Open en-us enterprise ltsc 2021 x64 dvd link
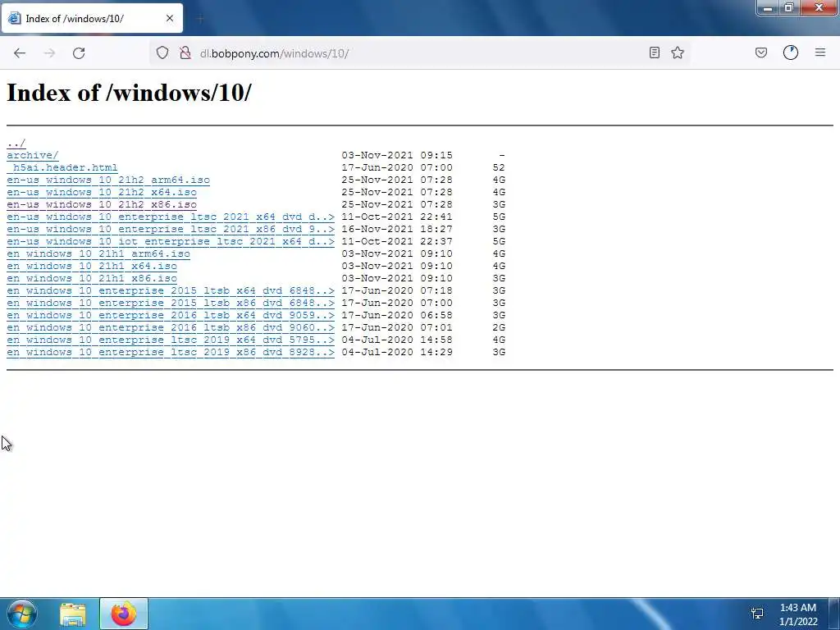Screen dimensions: 840x630 click(171, 217)
